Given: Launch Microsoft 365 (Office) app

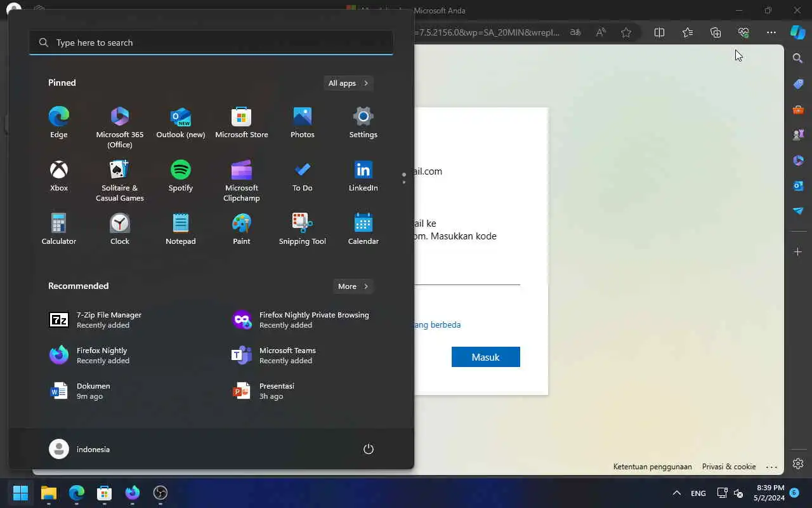Looking at the screenshot, I should [120, 128].
